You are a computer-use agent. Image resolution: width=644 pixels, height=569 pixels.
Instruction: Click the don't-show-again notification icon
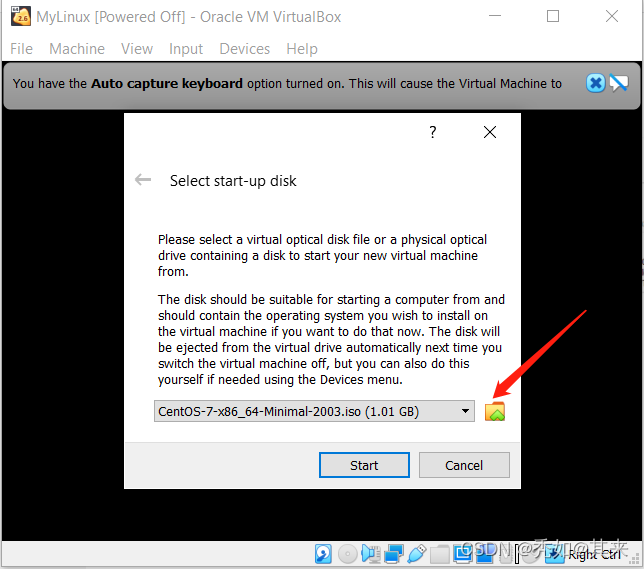point(619,83)
